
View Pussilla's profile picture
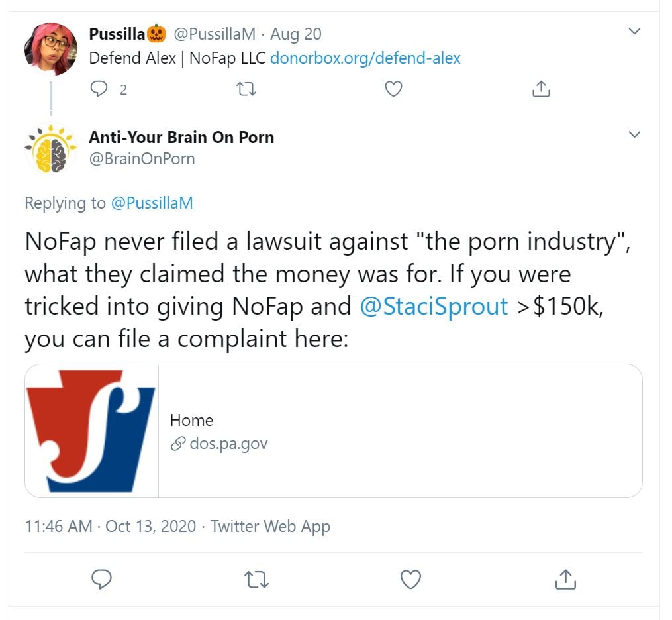coord(51,49)
